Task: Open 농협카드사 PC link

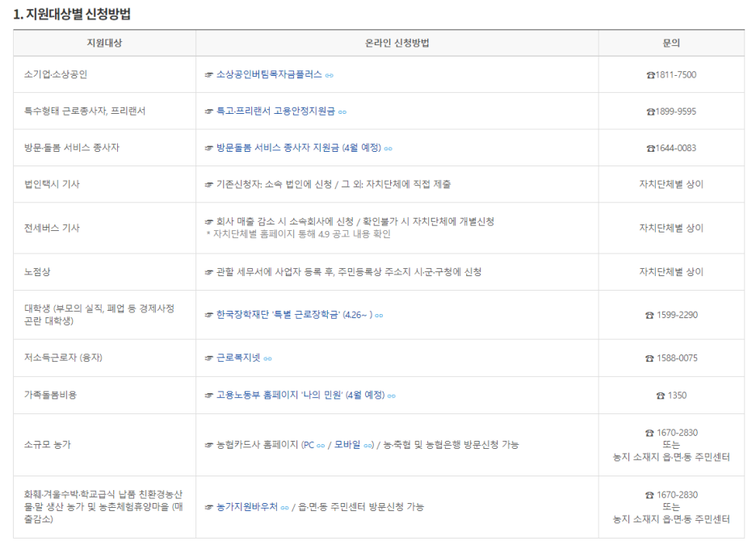Action: pyautogui.click(x=309, y=444)
